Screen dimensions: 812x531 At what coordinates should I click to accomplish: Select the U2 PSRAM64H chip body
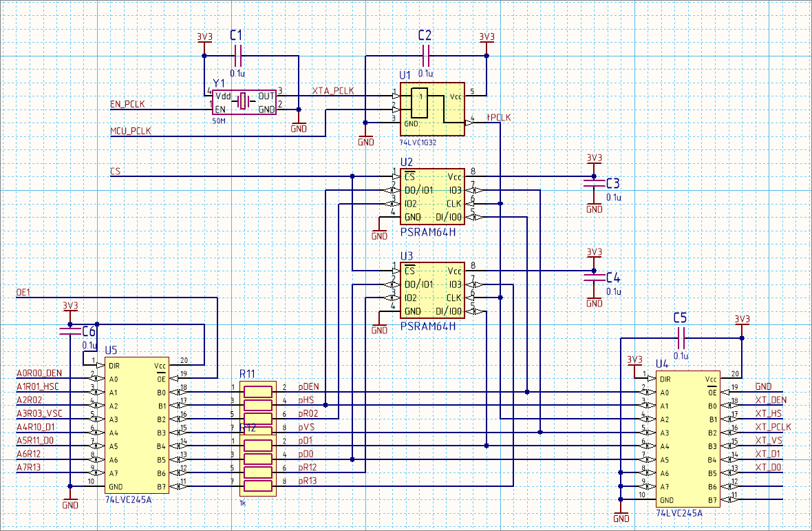coord(431,197)
